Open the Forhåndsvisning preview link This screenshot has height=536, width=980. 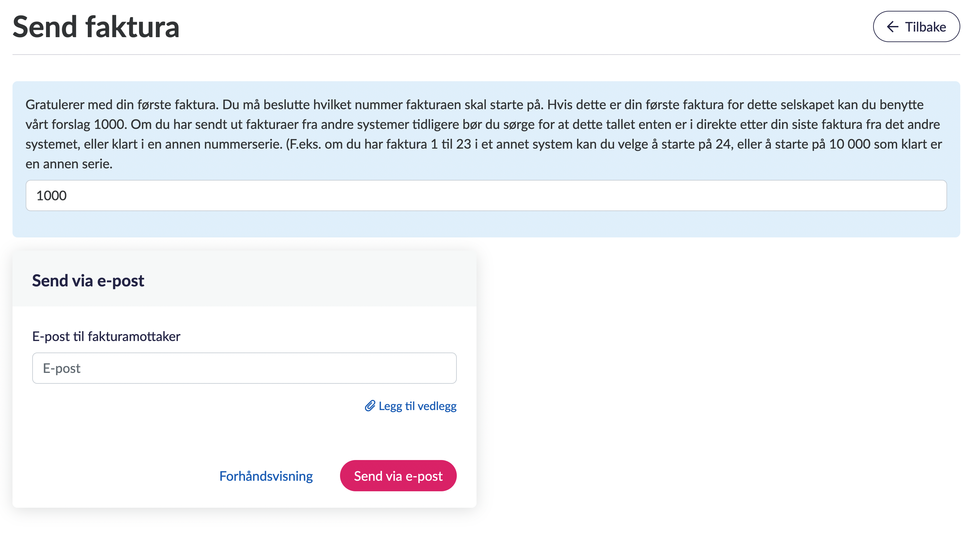(x=266, y=476)
